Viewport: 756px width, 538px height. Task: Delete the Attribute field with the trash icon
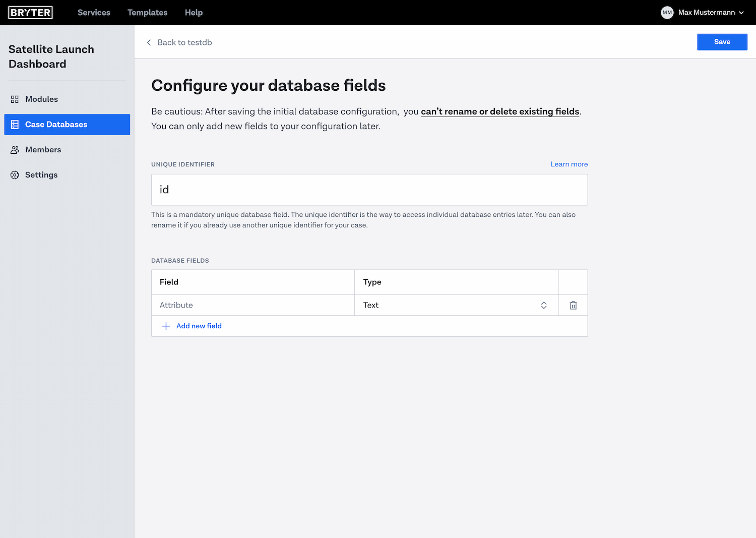573,305
